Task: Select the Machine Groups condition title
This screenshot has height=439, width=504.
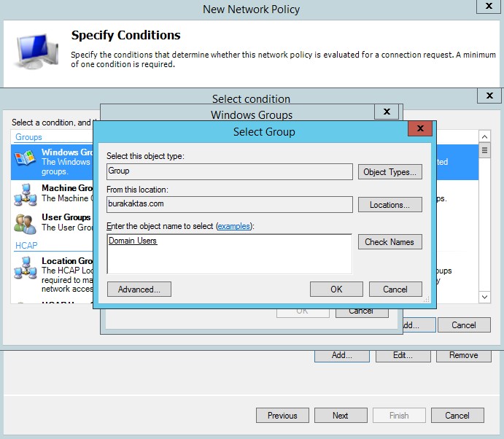Action: coord(67,187)
